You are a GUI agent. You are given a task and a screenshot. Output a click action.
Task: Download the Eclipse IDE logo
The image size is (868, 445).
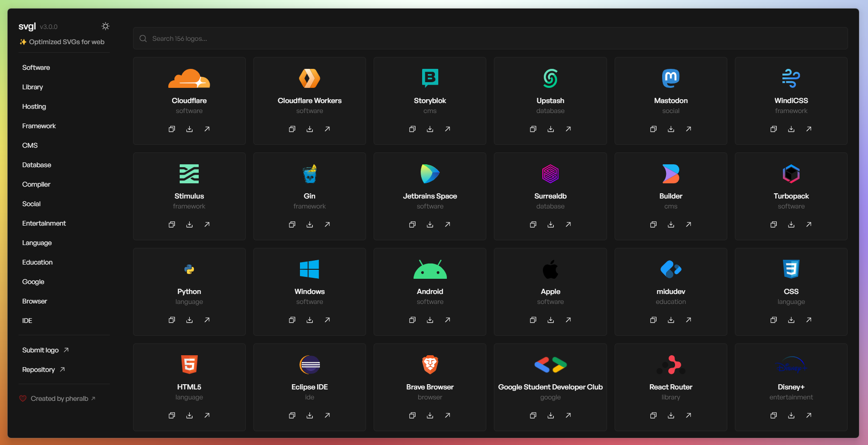(x=309, y=416)
